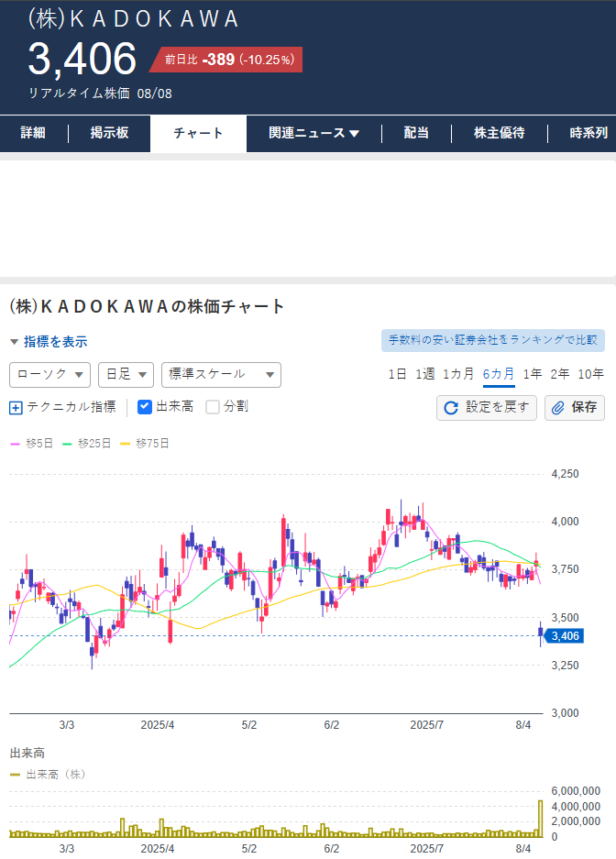616x859 pixels.
Task: Check the 分割 checkbox
Action: pyautogui.click(x=213, y=406)
